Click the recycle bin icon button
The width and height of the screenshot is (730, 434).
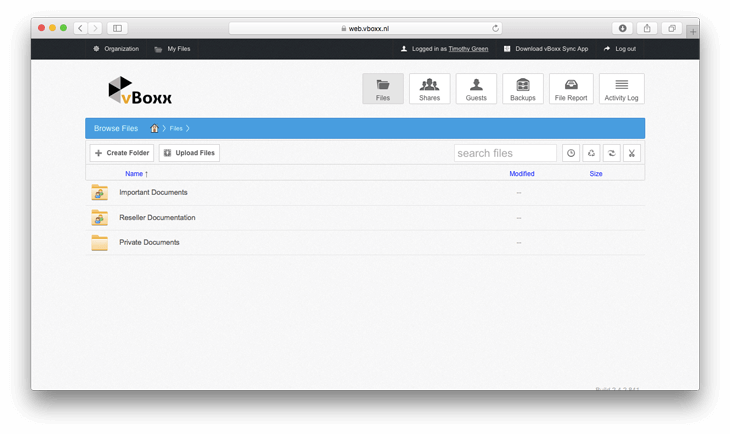click(591, 153)
